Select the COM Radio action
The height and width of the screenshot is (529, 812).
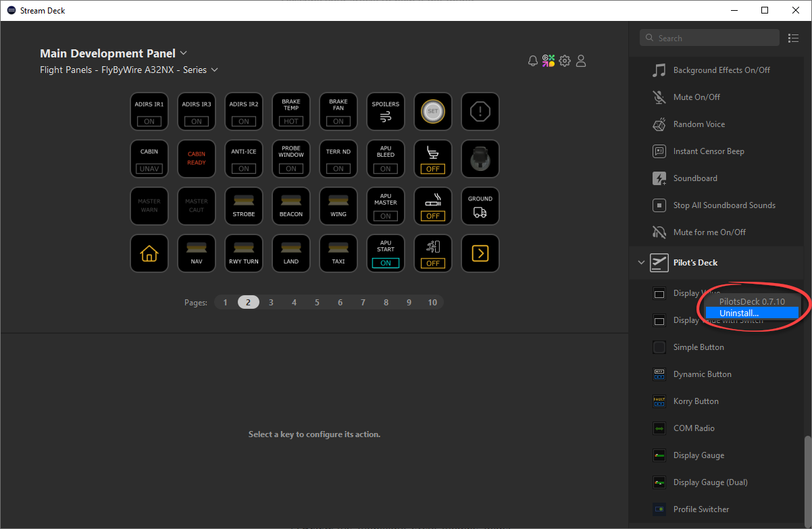click(x=717, y=428)
